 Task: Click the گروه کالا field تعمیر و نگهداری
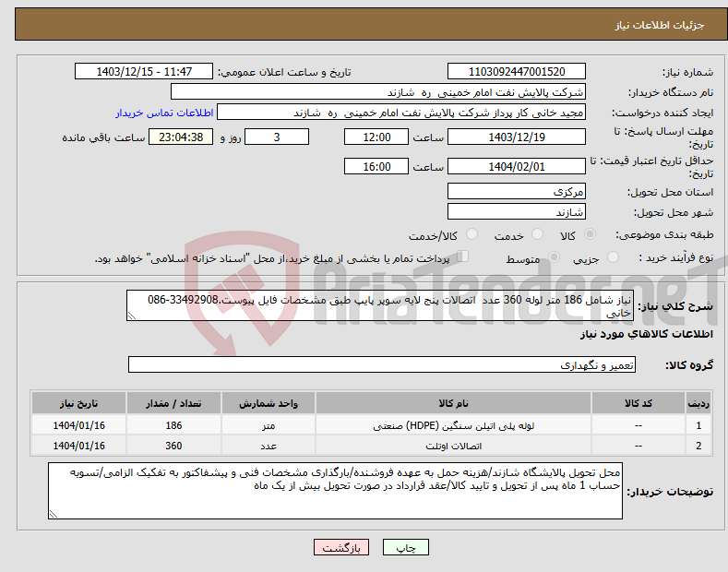(382, 365)
